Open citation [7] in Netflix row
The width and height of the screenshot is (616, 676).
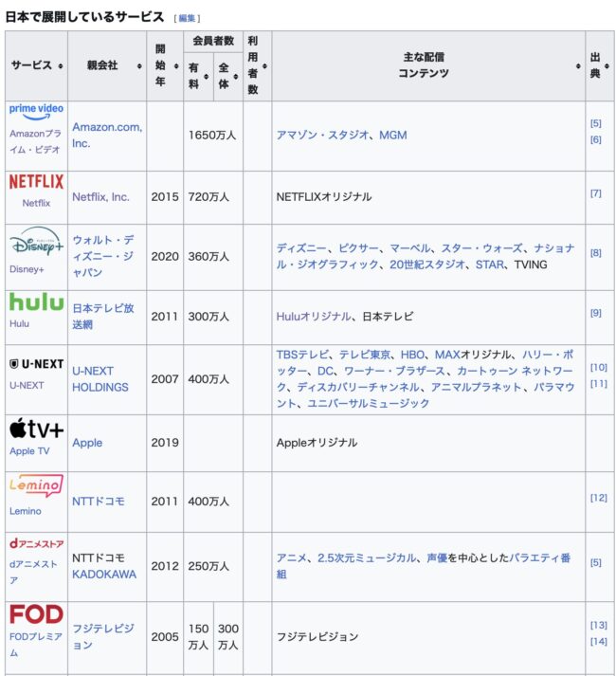coord(596,193)
